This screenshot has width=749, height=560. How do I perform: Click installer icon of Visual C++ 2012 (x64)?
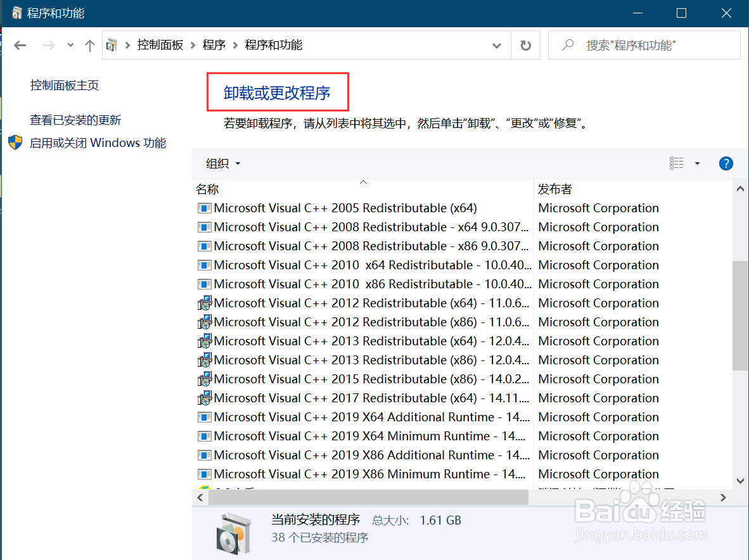pyautogui.click(x=205, y=303)
